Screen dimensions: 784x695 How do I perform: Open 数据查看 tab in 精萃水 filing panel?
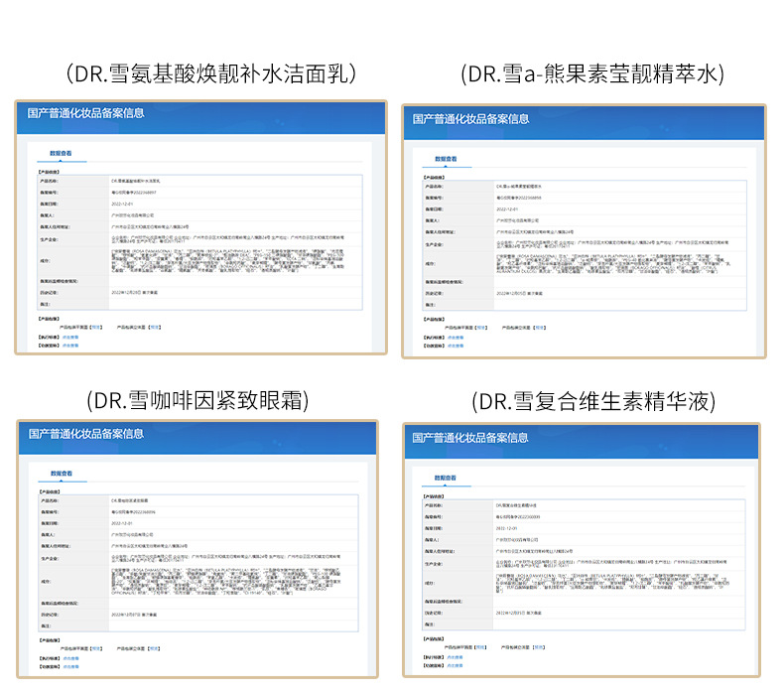[x=446, y=159]
